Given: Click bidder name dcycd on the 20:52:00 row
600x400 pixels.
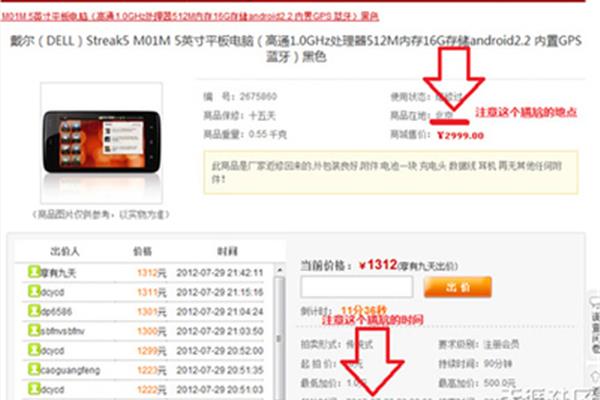Looking at the screenshot, I should (52, 351).
